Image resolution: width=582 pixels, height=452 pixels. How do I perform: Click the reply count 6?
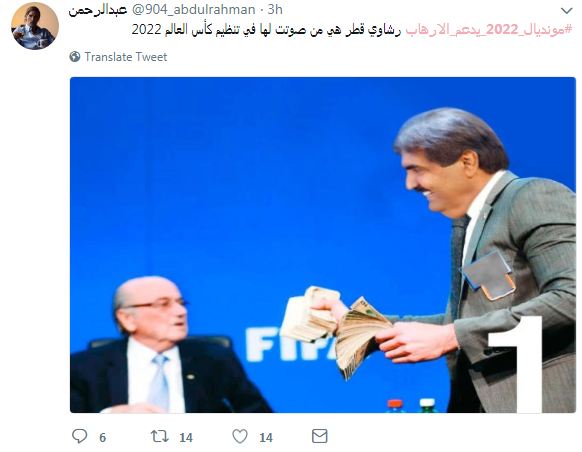(x=102, y=438)
